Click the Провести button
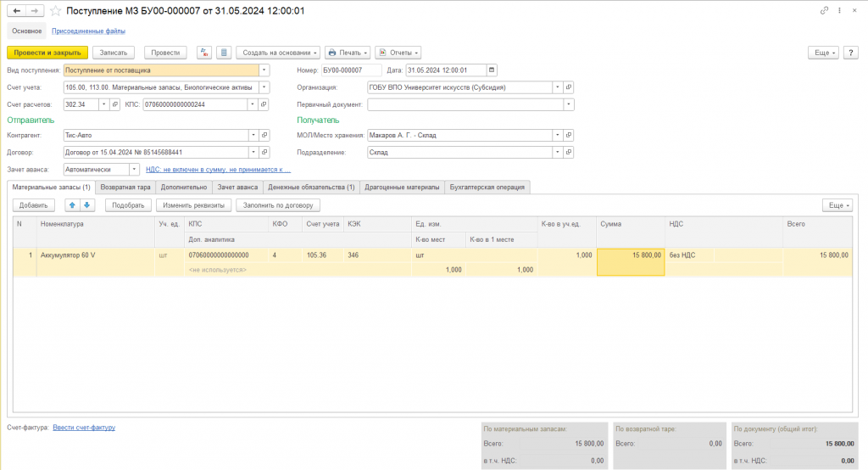 click(165, 53)
